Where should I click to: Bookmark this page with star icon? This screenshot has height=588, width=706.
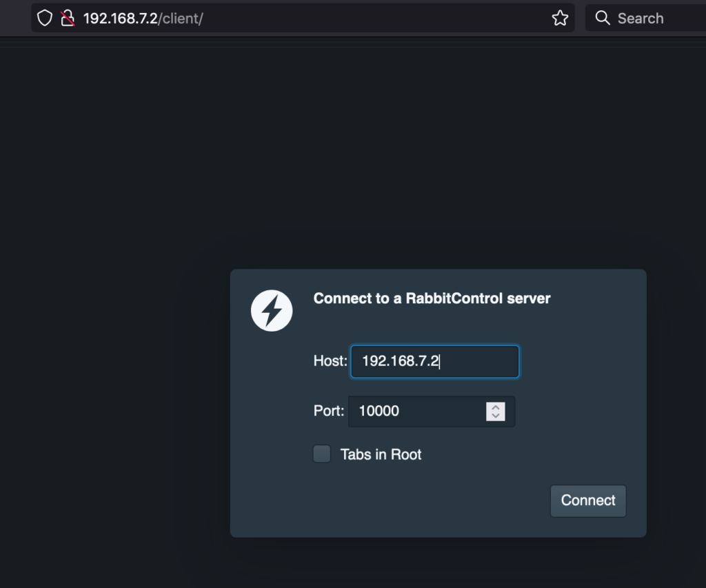coord(560,18)
